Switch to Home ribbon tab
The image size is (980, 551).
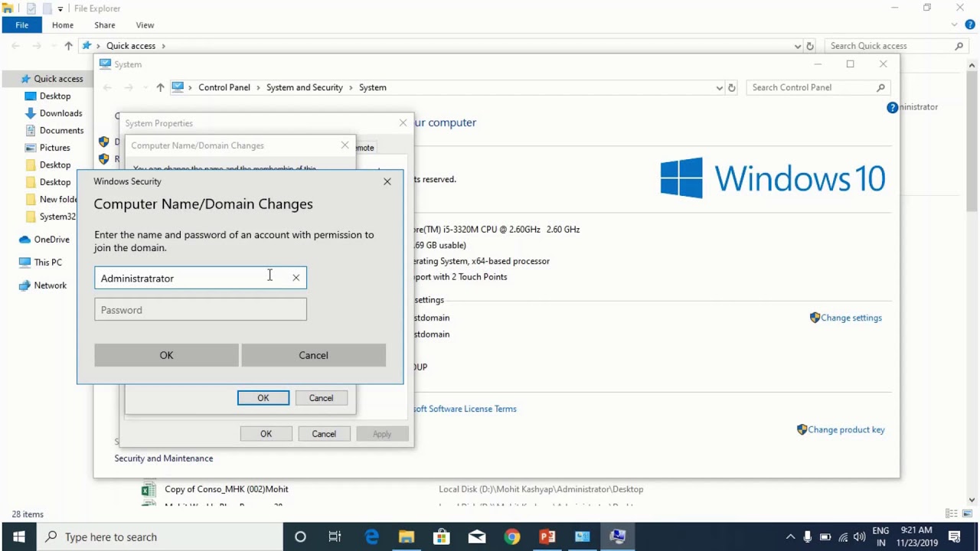[x=63, y=25]
